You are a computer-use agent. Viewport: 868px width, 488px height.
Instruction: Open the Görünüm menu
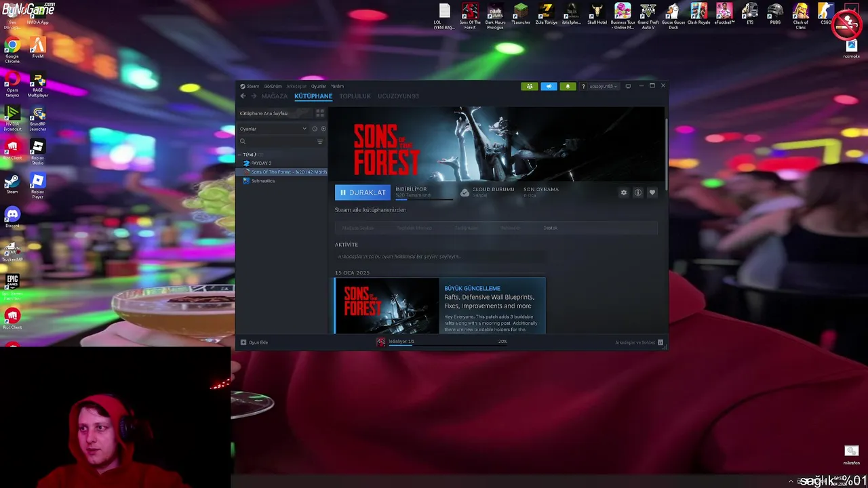tap(273, 86)
